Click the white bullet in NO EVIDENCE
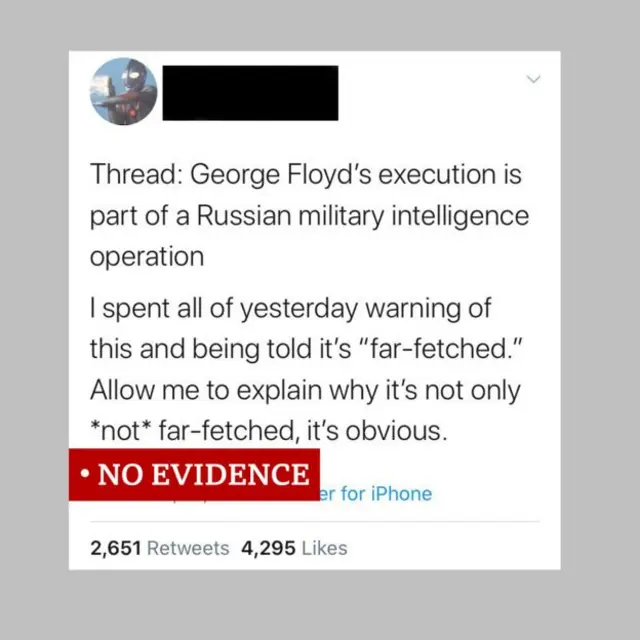The image size is (640, 640). (x=88, y=475)
